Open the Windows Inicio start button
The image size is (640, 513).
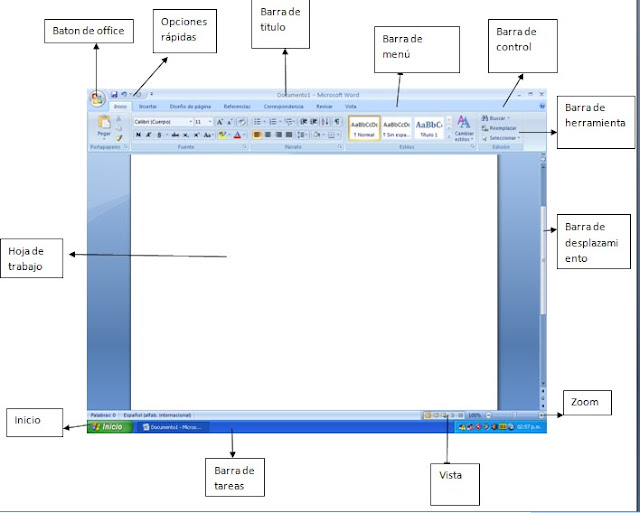[x=110, y=427]
